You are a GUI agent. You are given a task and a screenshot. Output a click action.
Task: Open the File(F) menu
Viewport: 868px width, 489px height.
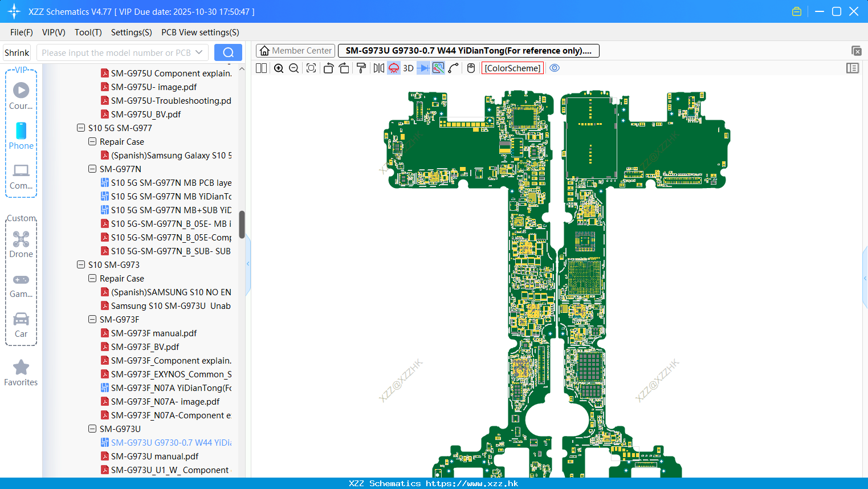(22, 32)
